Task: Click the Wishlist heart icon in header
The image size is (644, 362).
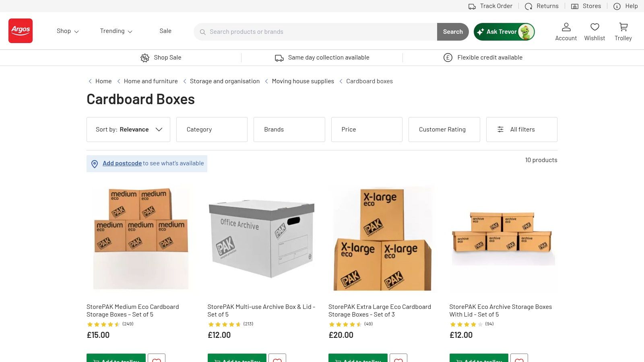Action: 594,31
